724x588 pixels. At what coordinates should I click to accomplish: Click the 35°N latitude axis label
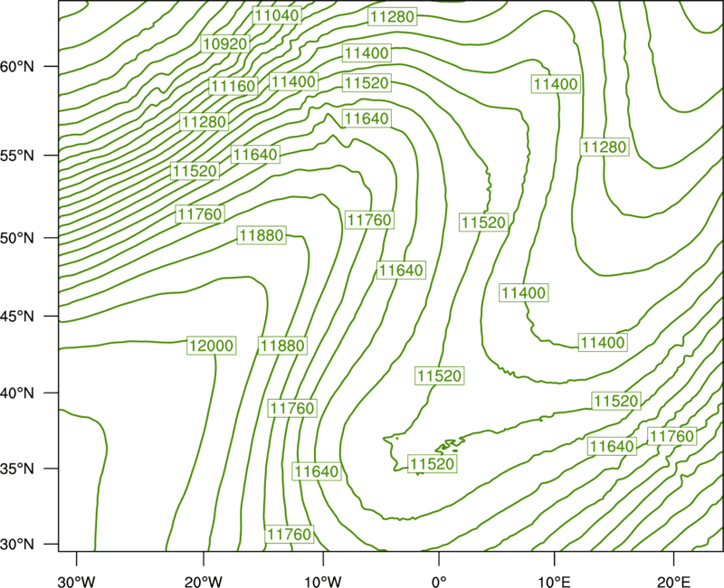click(x=17, y=469)
